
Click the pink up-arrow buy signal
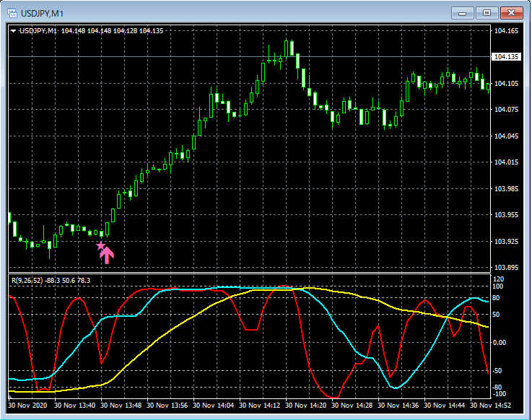pos(107,254)
